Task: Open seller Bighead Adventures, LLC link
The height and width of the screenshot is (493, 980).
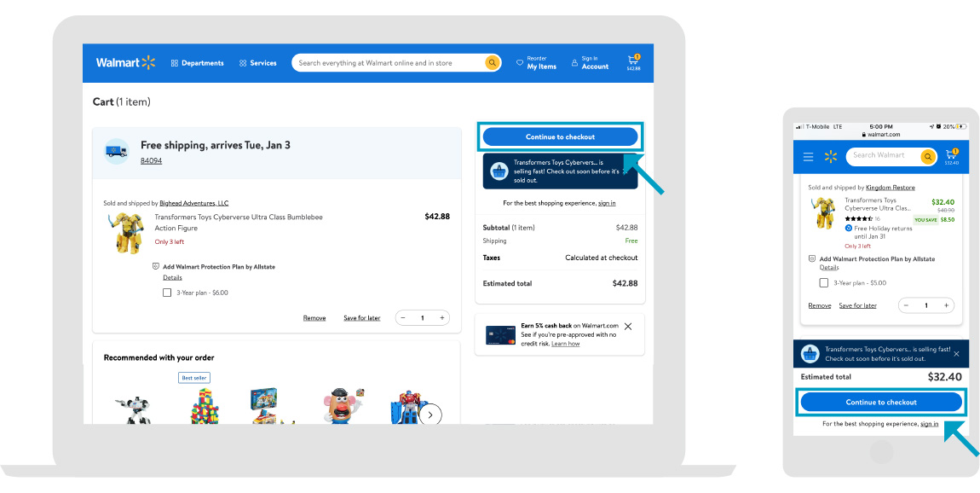Action: click(x=193, y=203)
